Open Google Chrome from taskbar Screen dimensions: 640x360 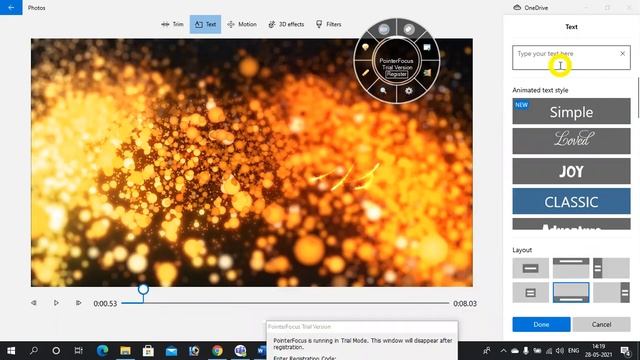(217, 351)
